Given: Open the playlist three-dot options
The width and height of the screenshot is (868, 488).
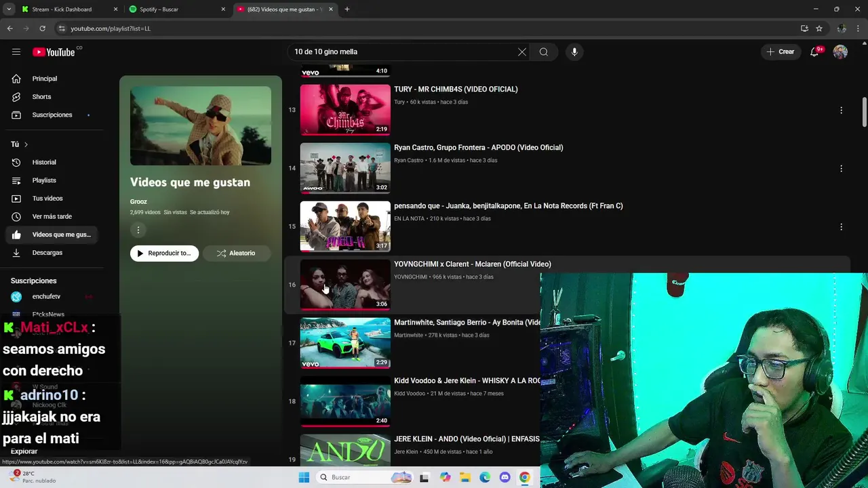Looking at the screenshot, I should tap(138, 230).
